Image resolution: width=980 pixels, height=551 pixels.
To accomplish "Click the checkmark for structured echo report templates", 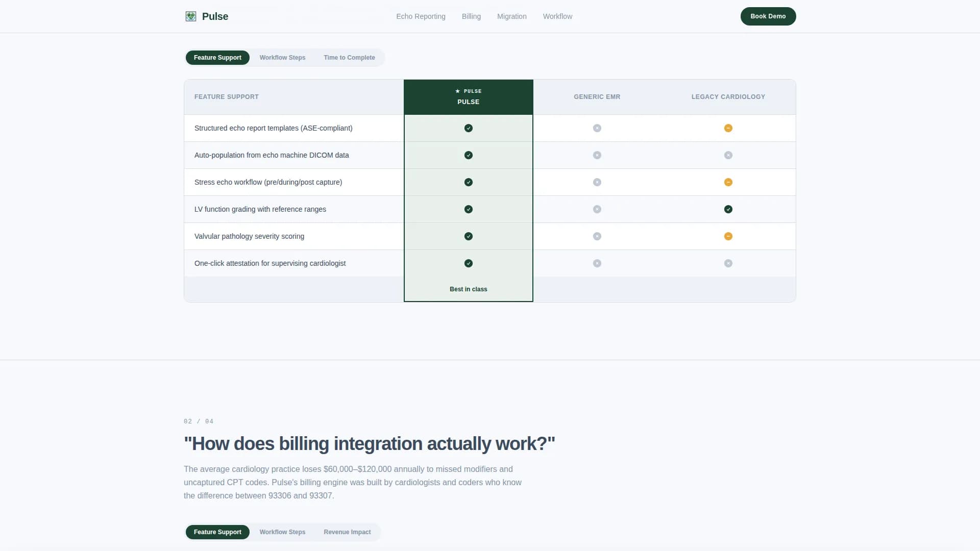I will pyautogui.click(x=468, y=128).
